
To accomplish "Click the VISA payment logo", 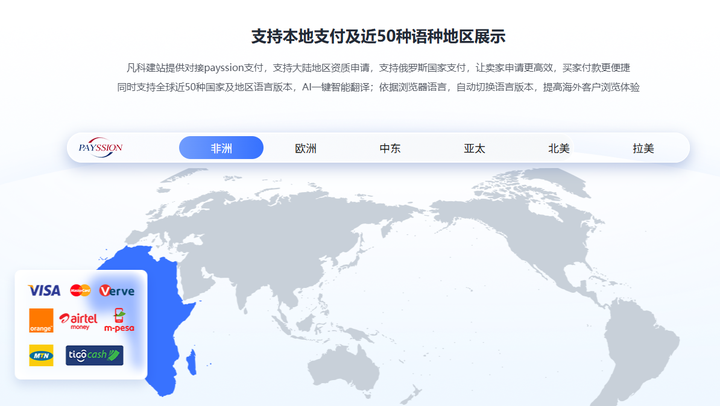I will pyautogui.click(x=44, y=290).
